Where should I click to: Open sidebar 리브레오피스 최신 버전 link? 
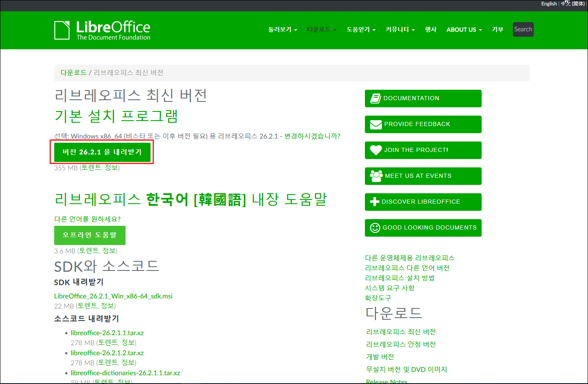point(401,332)
